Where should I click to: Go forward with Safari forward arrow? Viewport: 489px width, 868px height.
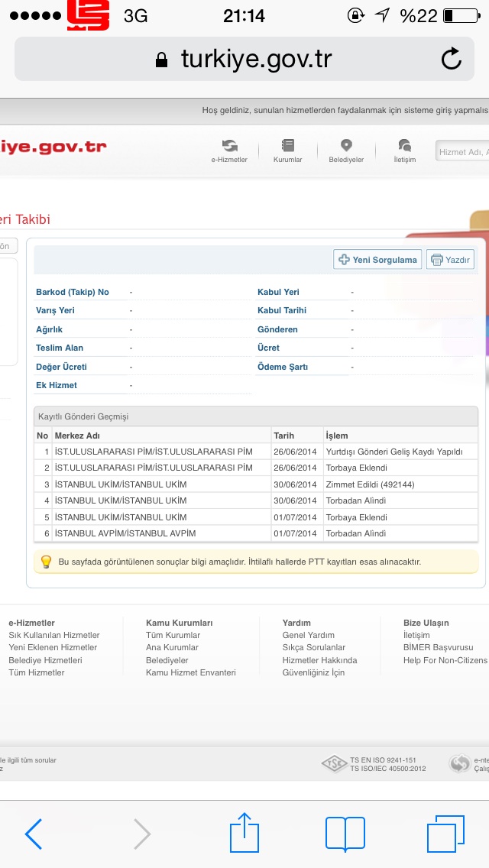[142, 834]
